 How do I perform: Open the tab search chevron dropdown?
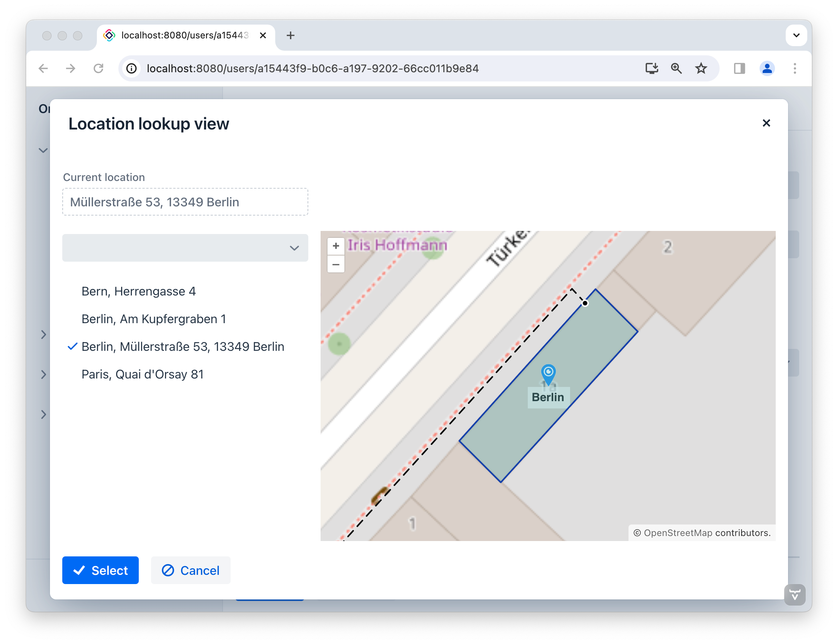(796, 35)
